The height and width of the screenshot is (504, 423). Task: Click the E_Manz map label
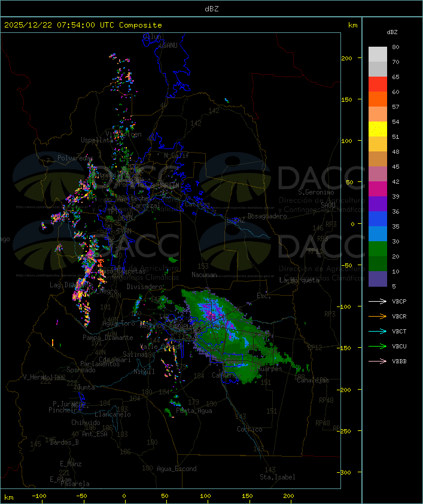tap(71, 464)
